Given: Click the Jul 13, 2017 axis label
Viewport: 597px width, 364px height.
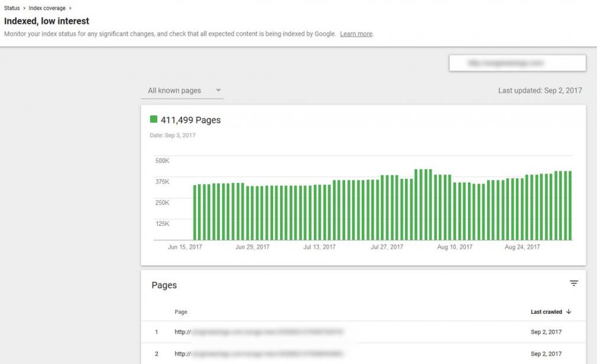Looking at the screenshot, I should point(319,247).
